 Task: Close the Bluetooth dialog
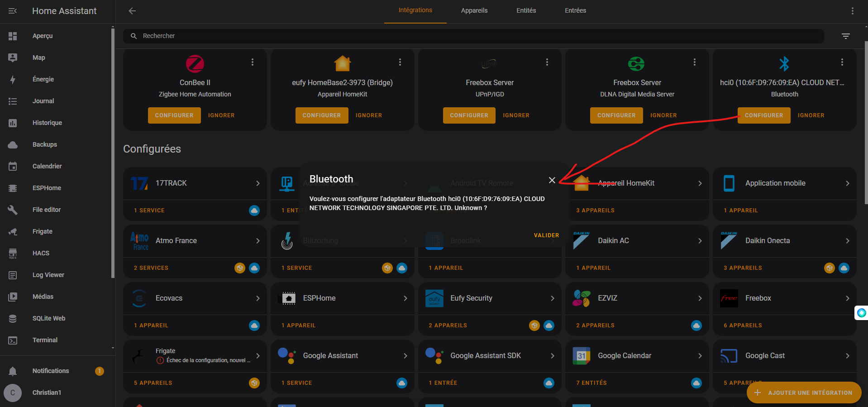552,180
